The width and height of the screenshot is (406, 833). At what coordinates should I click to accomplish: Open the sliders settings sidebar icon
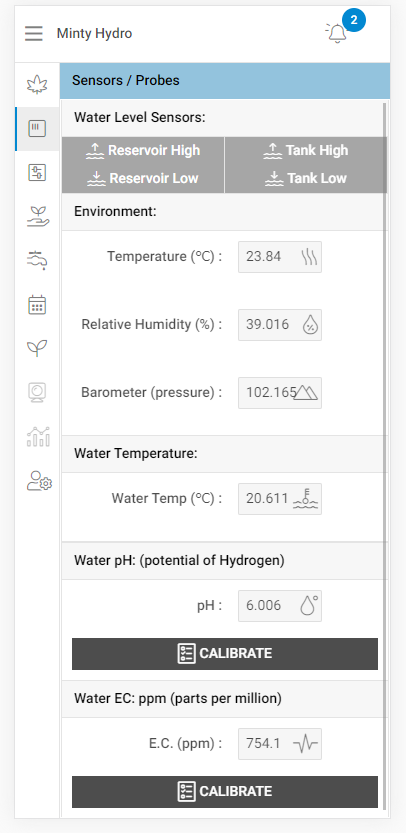click(x=37, y=173)
